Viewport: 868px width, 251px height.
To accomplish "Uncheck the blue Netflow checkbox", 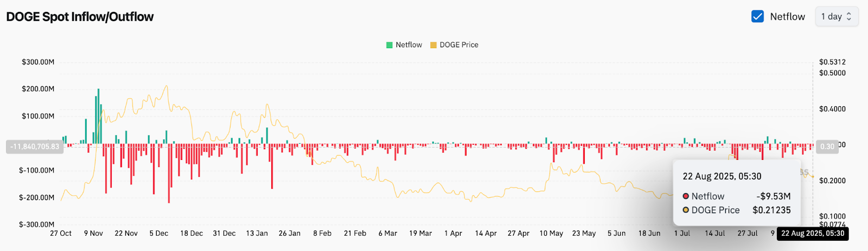I will (757, 16).
